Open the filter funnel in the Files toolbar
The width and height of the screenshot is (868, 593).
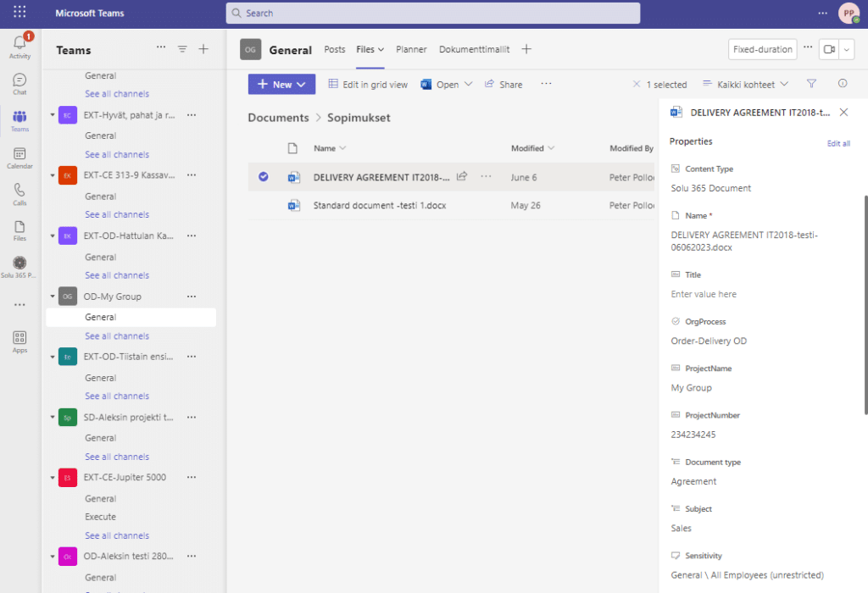(x=811, y=83)
